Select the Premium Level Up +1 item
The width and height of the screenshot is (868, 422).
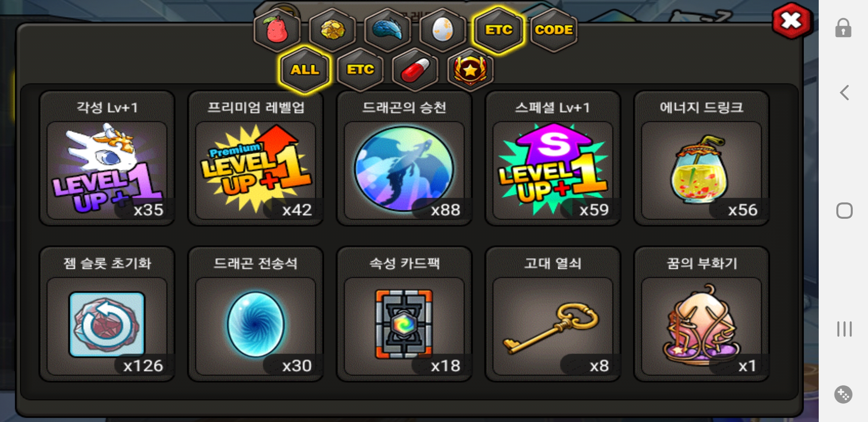tap(256, 158)
